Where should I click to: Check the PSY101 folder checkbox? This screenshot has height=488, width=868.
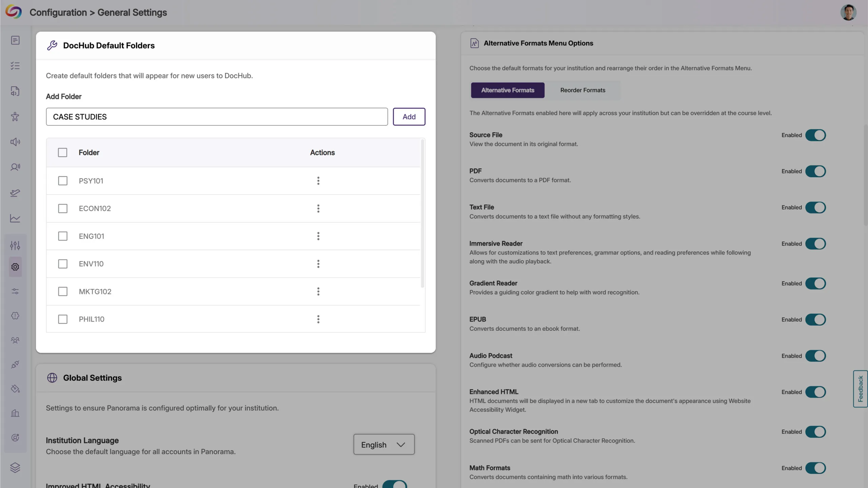(x=63, y=181)
